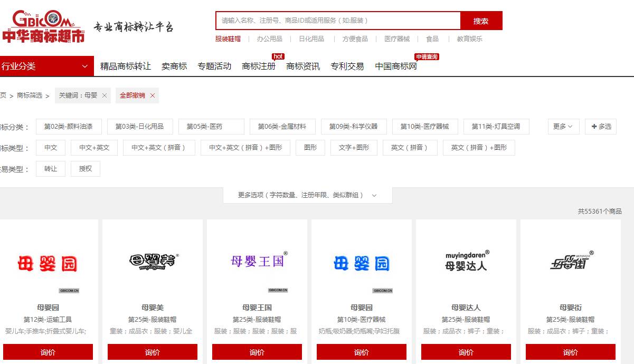
Task: Click 询价 under the 母婴王国 listing
Action: coord(257,351)
